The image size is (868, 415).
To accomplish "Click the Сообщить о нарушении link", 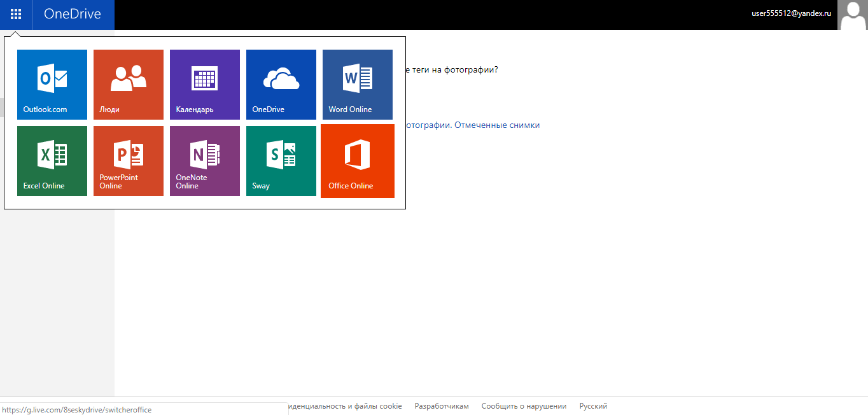I will pyautogui.click(x=524, y=406).
